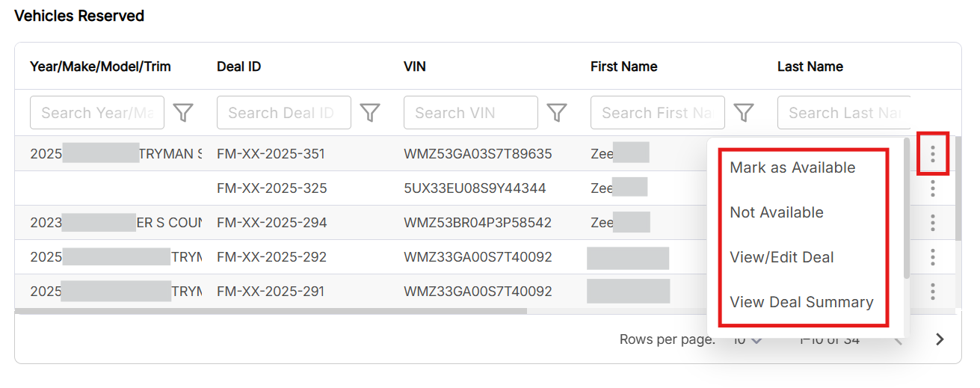Click the table's horizontal scrollbar

(x=271, y=311)
